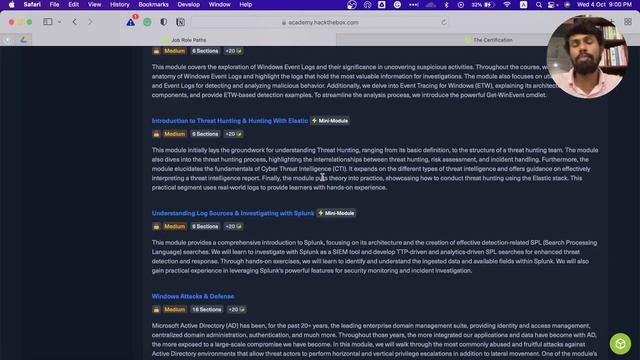
Task: Click Mini-Module badge beside Threat Hunting title
Action: 330,121
